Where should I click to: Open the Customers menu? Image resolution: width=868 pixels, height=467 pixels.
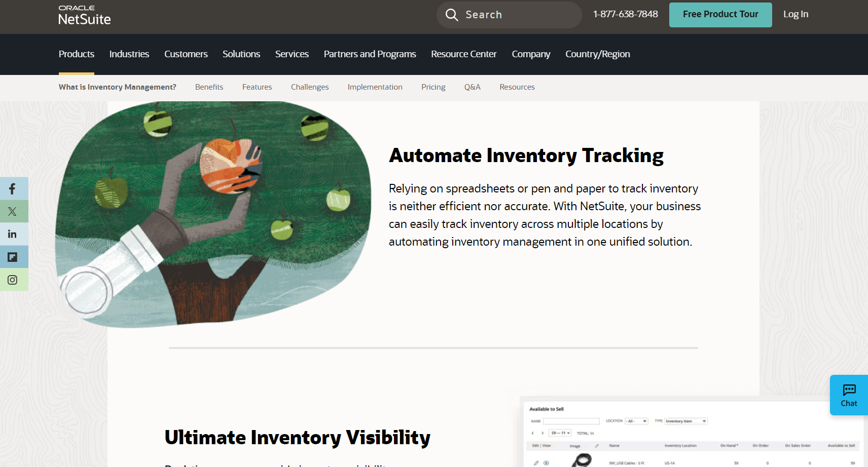(186, 54)
